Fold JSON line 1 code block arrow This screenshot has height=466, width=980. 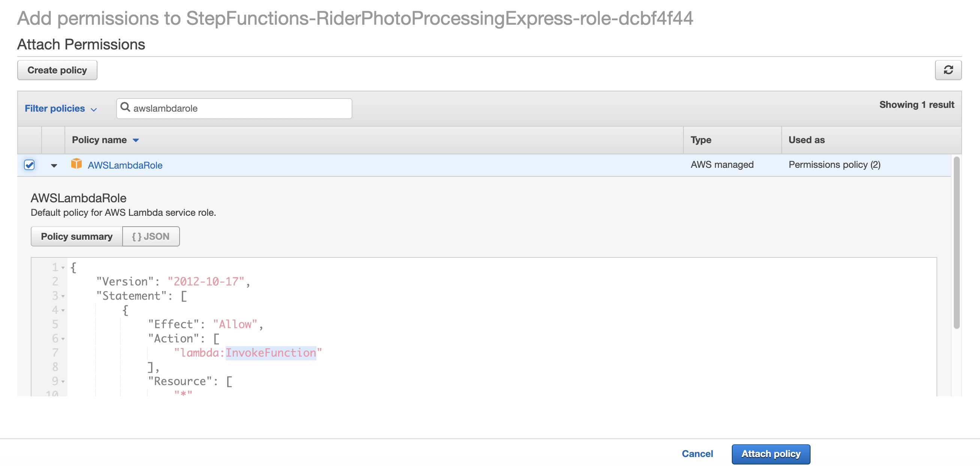(x=63, y=267)
